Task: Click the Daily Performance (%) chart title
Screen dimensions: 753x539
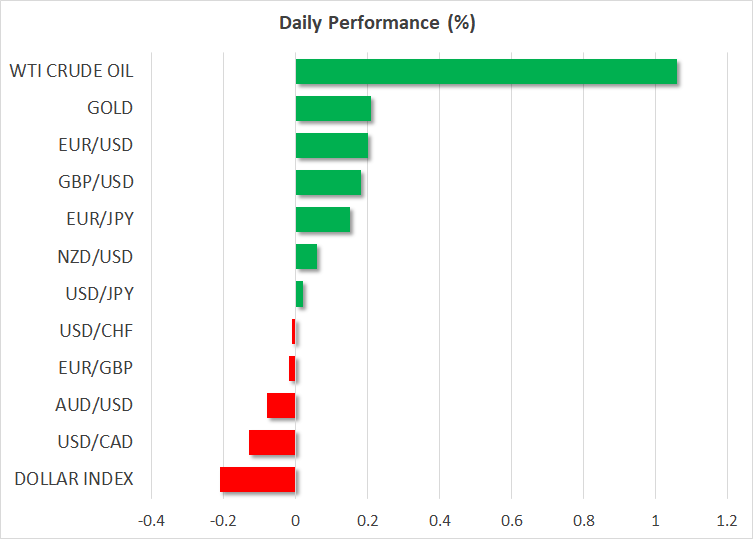Action: point(376,24)
